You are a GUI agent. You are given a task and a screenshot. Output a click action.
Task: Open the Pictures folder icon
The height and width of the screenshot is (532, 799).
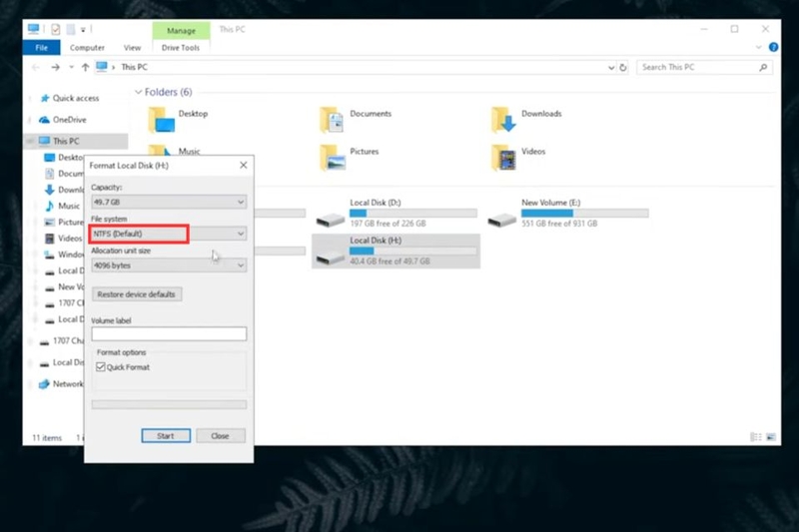[333, 158]
